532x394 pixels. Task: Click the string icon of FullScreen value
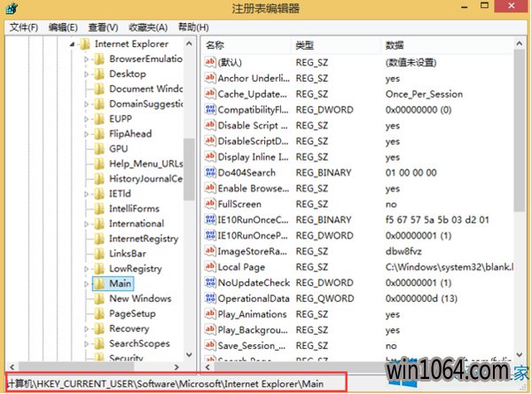pos(210,204)
